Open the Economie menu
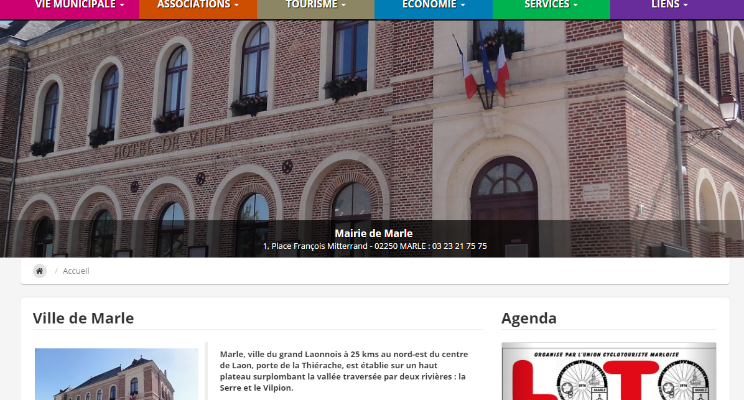Screen dimensions: 744x400 [x=433, y=5]
